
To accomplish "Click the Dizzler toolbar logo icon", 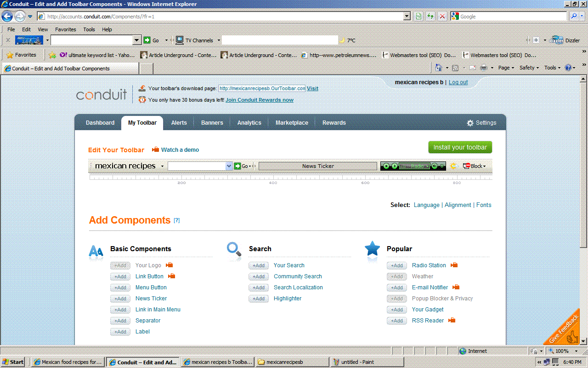I will 556,40.
